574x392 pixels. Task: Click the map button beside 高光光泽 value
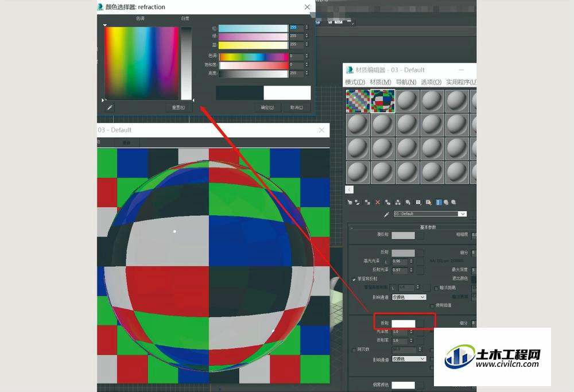tap(421, 261)
